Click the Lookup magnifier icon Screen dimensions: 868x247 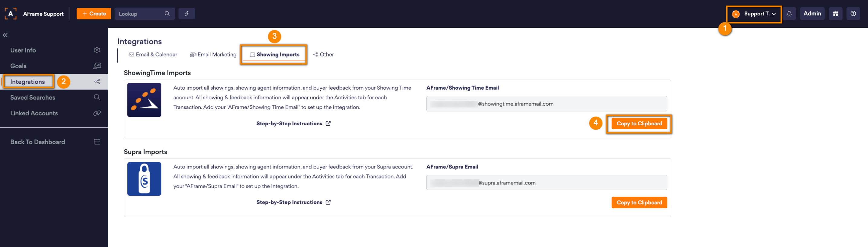[167, 14]
